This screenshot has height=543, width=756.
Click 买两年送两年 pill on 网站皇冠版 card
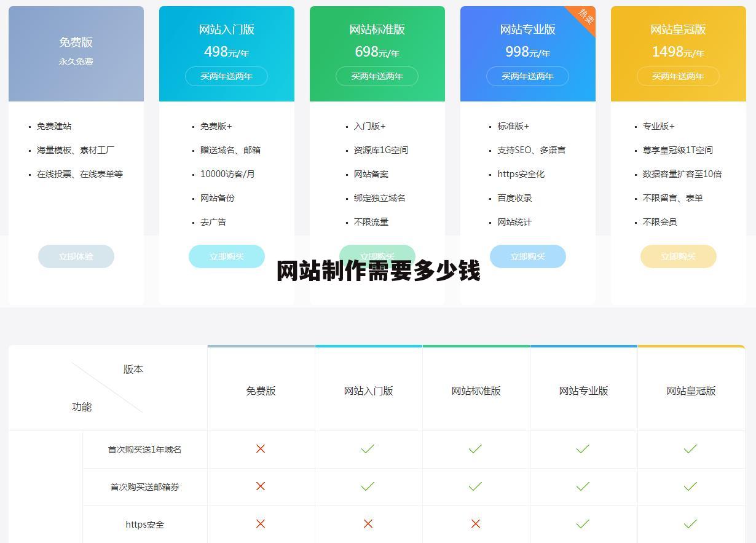click(678, 76)
